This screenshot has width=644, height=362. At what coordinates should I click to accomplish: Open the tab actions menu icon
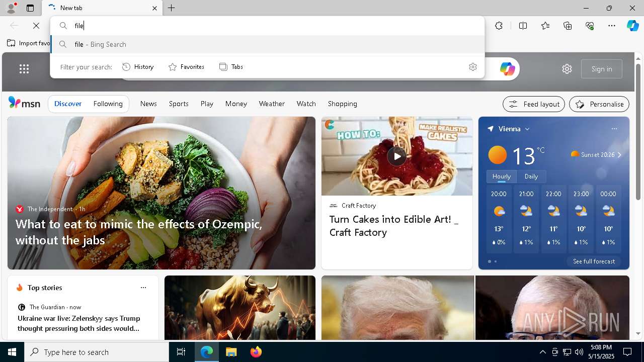(30, 8)
